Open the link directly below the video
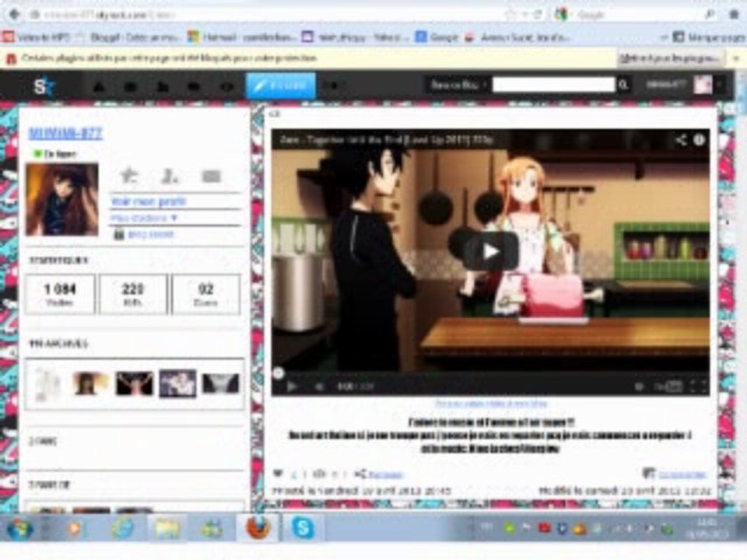747x560 pixels. coord(490,404)
